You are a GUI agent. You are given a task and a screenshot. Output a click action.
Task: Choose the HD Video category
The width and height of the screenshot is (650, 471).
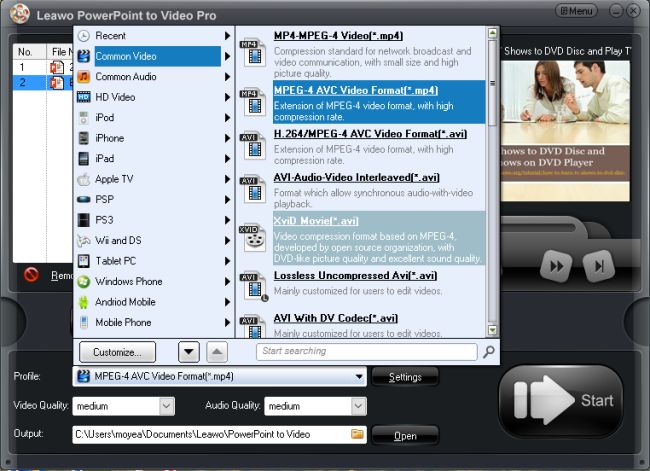153,97
